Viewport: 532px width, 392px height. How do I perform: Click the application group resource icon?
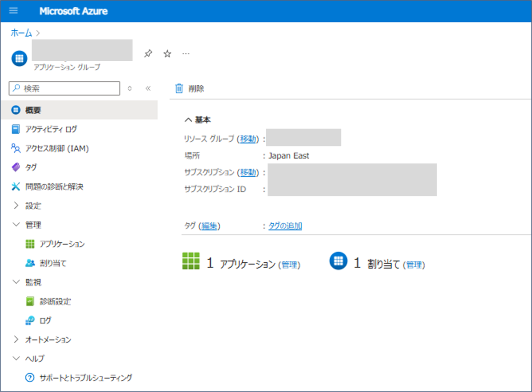click(19, 58)
